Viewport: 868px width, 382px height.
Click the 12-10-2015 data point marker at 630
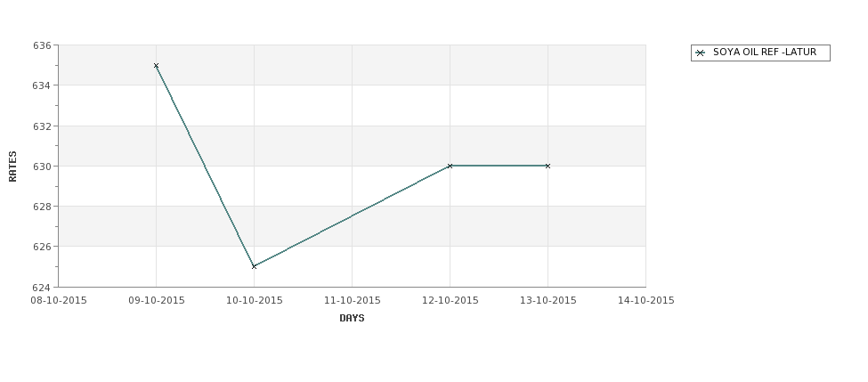450,166
